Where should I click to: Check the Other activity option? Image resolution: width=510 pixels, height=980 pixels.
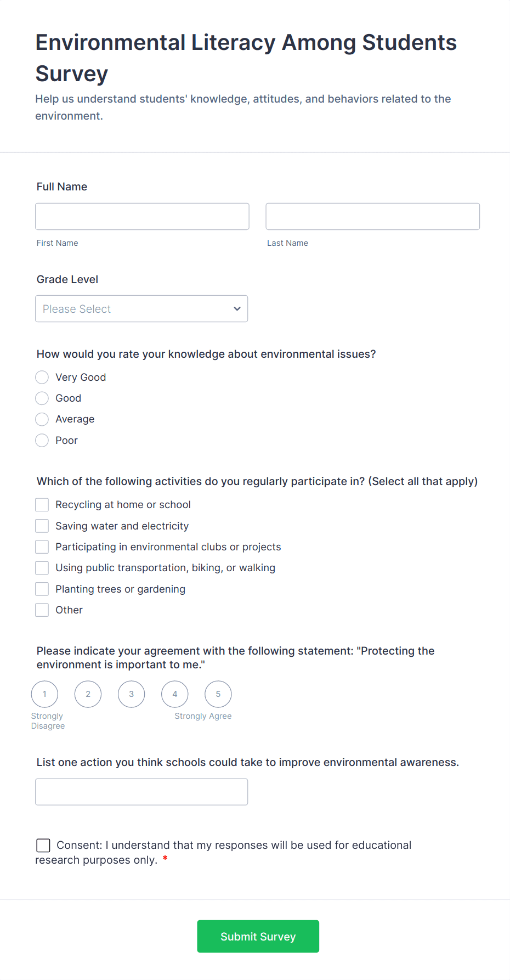point(42,610)
